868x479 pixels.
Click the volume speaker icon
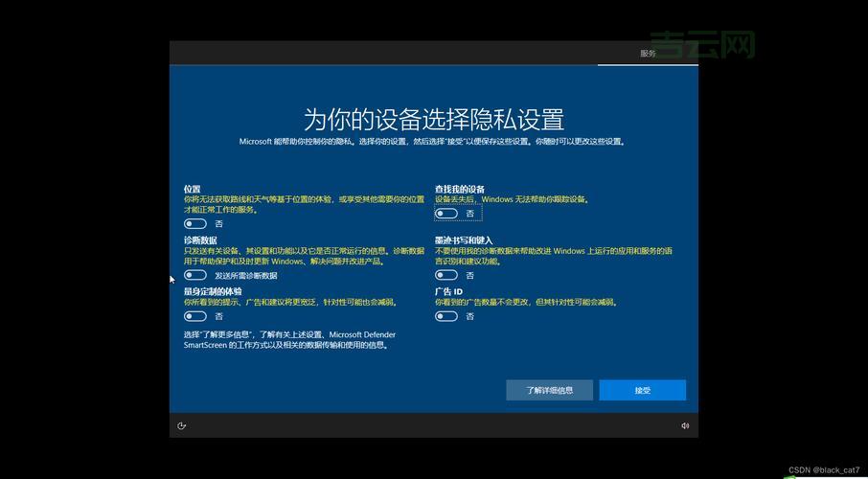685,426
